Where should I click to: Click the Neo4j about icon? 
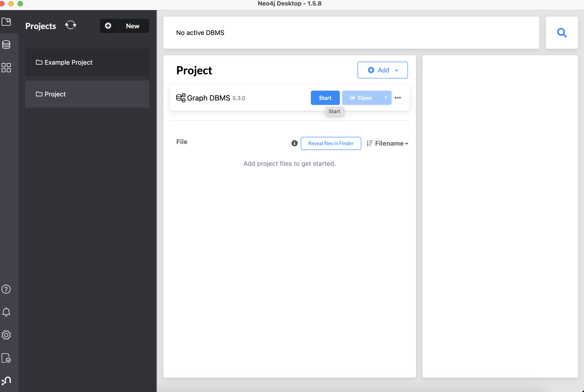6,381
